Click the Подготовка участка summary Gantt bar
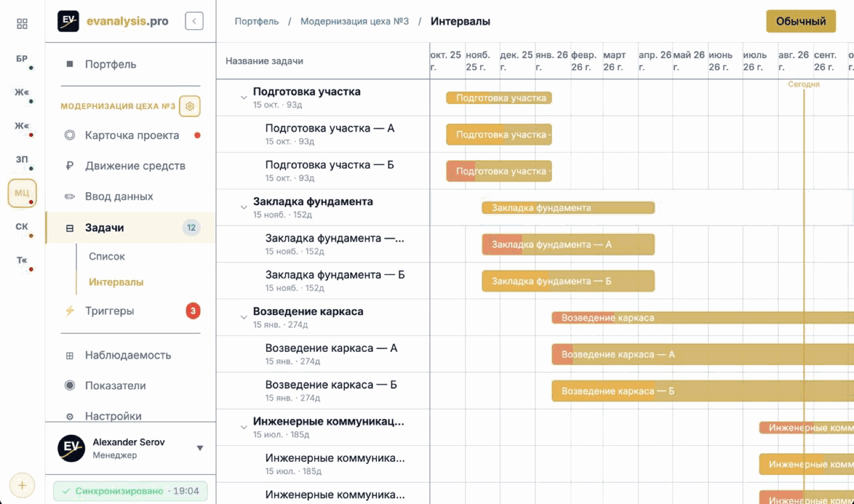Image resolution: width=854 pixels, height=504 pixels. click(x=499, y=98)
